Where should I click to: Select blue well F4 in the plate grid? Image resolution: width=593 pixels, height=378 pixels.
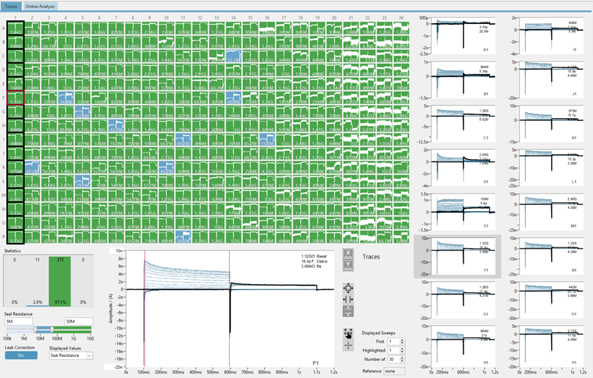[66, 98]
